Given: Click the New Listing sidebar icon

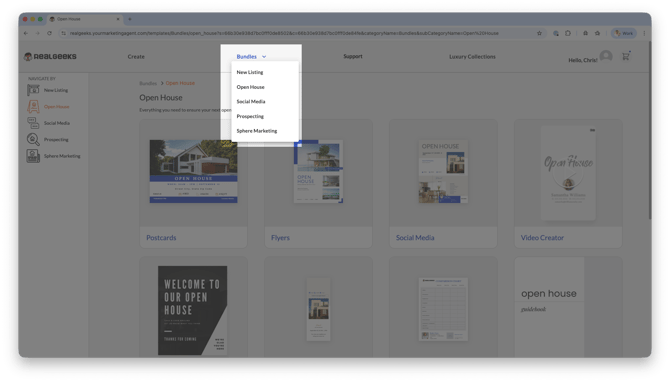Looking at the screenshot, I should point(33,90).
